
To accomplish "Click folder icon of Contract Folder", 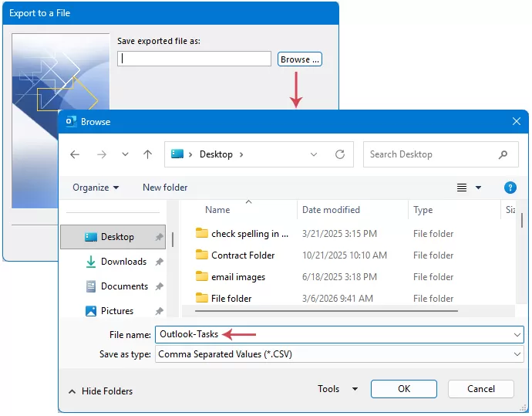I will pyautogui.click(x=201, y=255).
